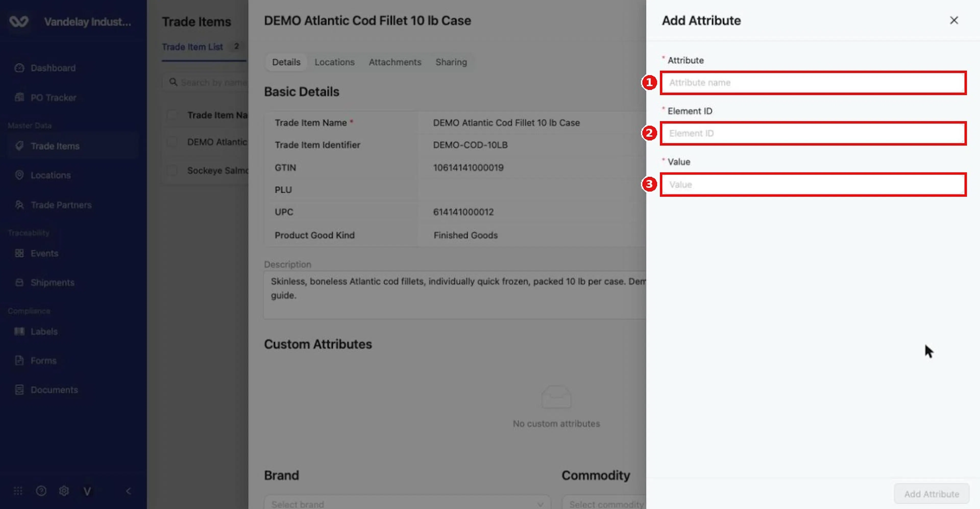Switch to the Attachments tab
The image size is (980, 509).
point(395,62)
